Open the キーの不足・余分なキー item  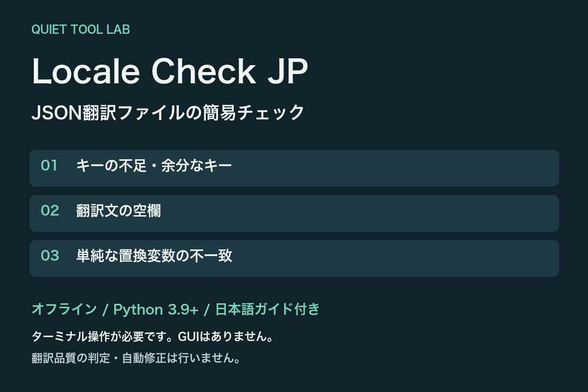154,166
